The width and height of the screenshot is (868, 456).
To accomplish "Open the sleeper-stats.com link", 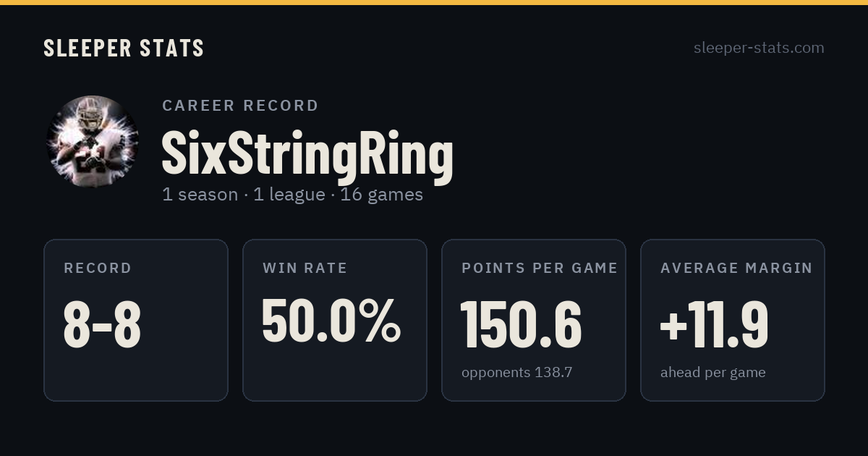I will (759, 48).
